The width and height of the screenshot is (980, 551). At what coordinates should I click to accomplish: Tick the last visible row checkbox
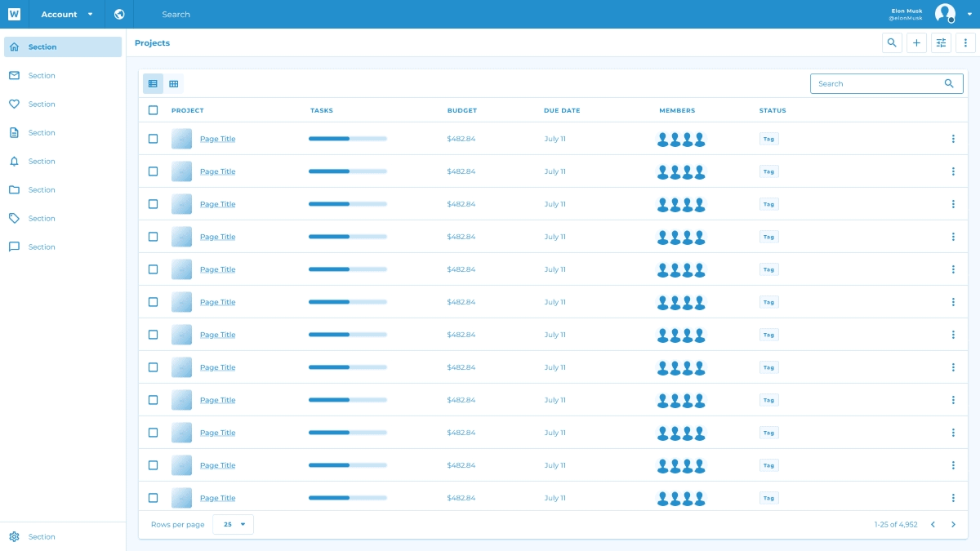click(153, 498)
